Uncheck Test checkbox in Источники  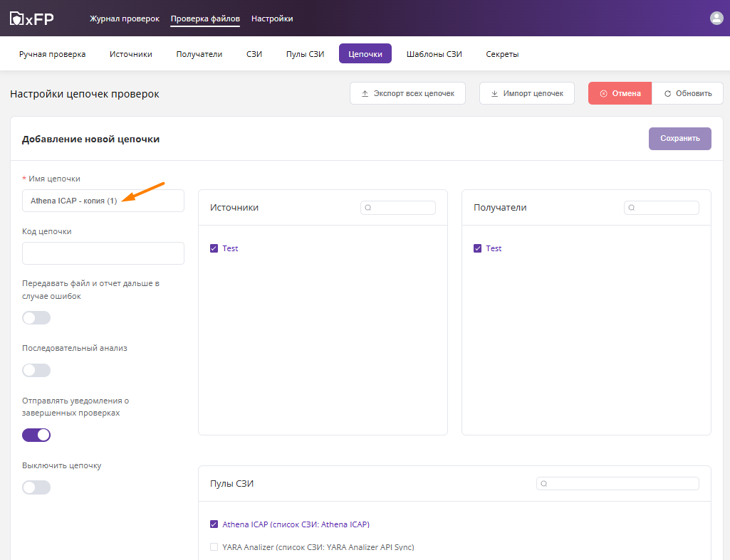pos(214,248)
